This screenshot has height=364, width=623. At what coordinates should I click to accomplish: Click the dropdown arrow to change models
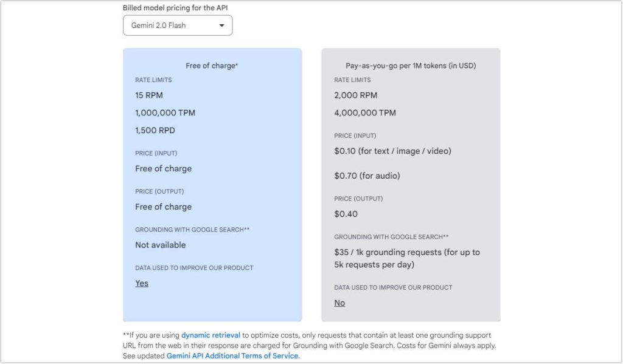[x=221, y=25]
